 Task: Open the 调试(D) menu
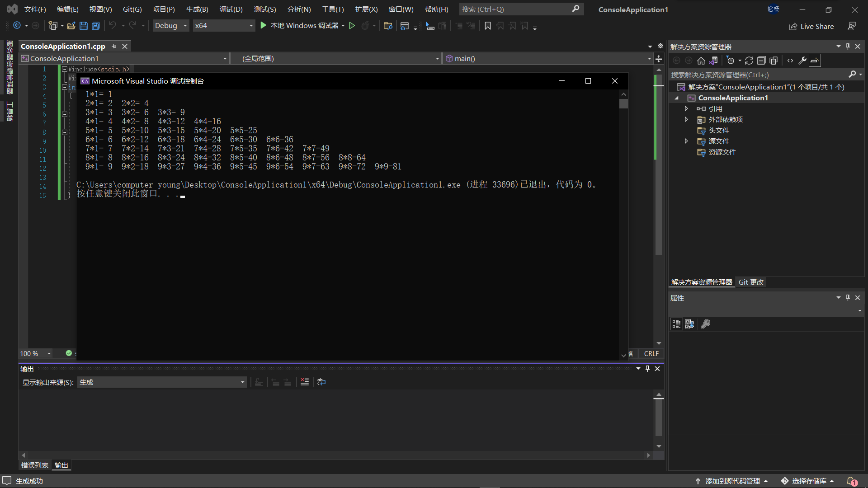231,9
